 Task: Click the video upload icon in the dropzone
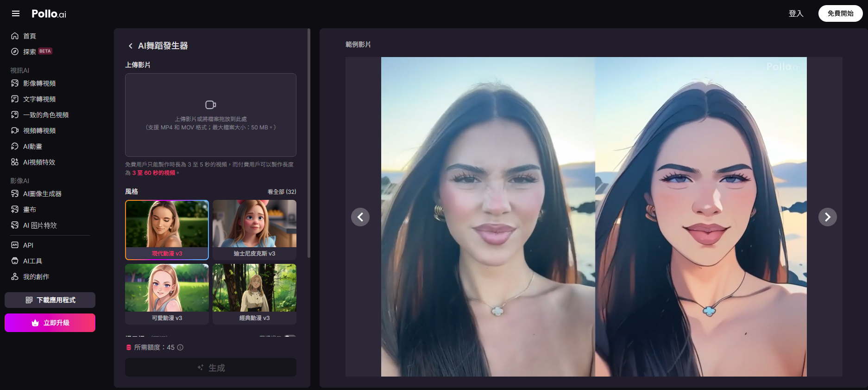tap(210, 105)
